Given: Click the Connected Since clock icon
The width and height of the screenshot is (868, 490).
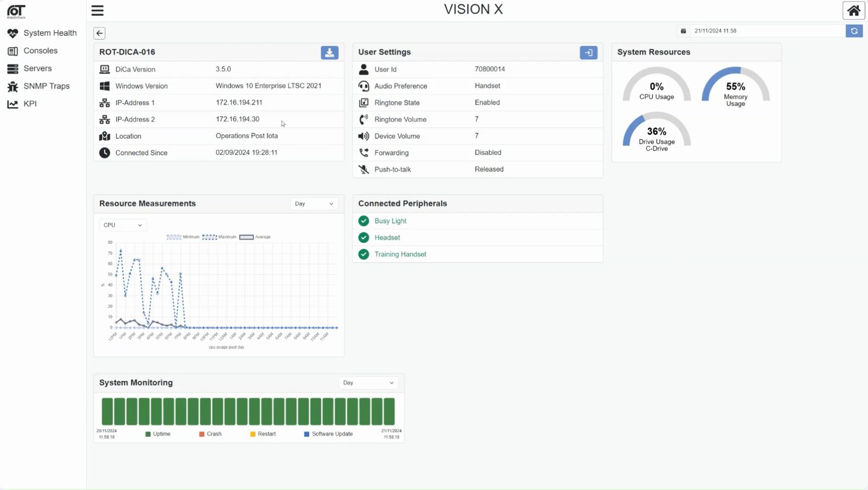Looking at the screenshot, I should (x=105, y=153).
